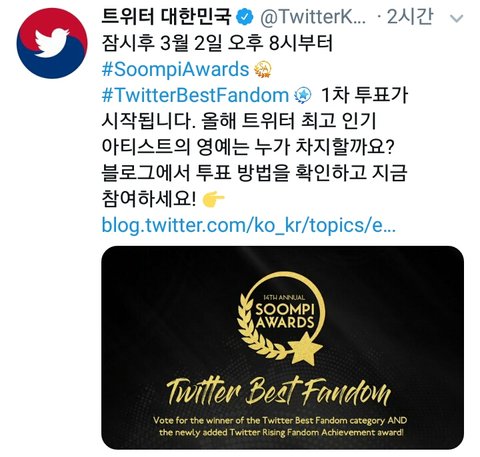
Task: Click 'SOOMPI AWARDS' text inside the gold ring
Action: coord(285,315)
